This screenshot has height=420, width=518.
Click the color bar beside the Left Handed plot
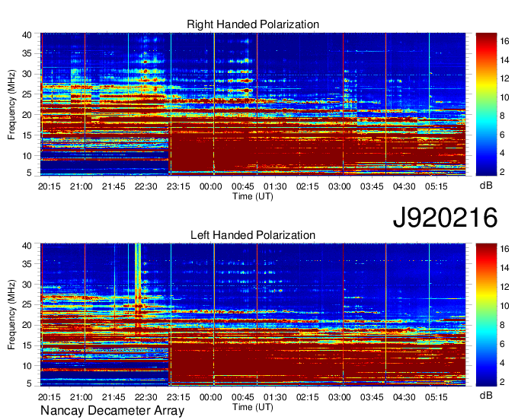click(x=487, y=315)
